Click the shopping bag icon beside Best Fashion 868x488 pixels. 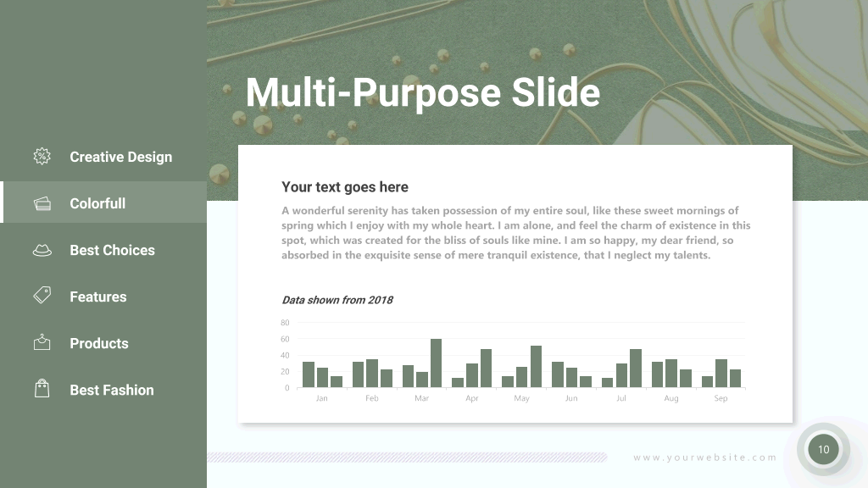(x=42, y=388)
